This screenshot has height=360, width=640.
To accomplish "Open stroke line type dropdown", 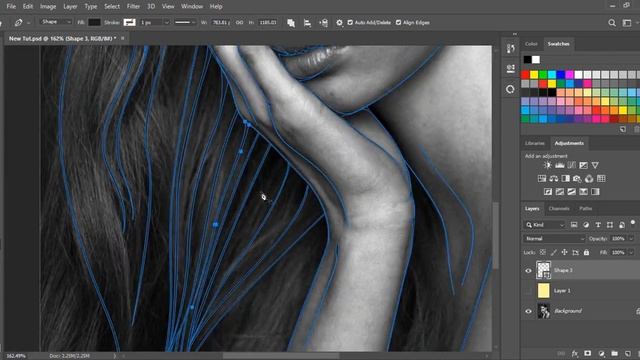I will coord(185,23).
